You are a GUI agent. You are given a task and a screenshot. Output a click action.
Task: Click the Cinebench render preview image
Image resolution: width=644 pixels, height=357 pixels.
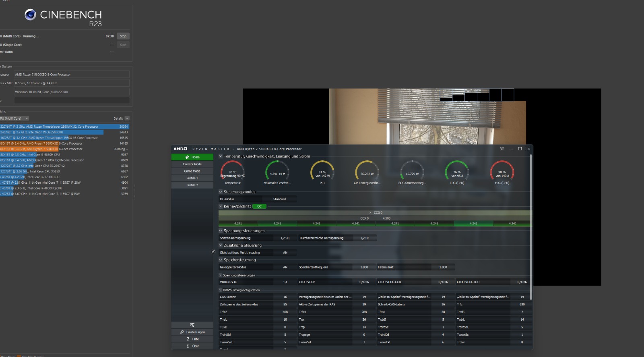point(422,116)
